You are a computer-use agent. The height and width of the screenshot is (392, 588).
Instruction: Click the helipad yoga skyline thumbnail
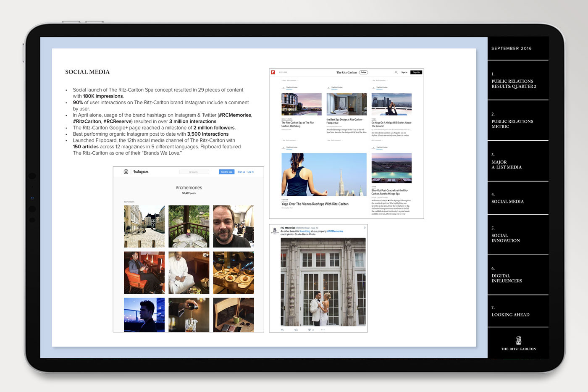point(391,104)
